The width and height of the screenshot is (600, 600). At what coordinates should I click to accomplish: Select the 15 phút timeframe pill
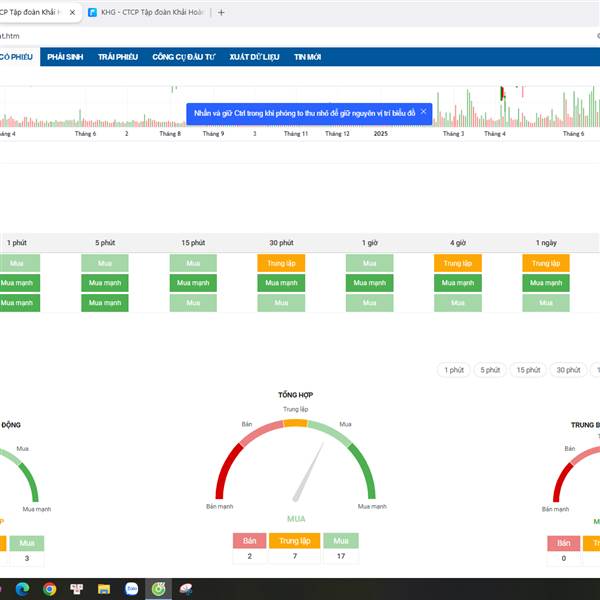point(527,370)
